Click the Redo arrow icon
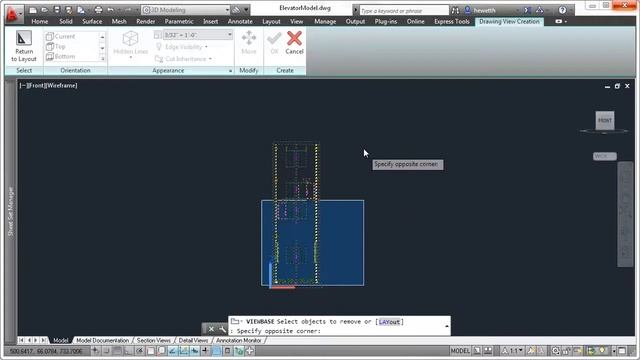The height and width of the screenshot is (360, 640). coord(128,10)
